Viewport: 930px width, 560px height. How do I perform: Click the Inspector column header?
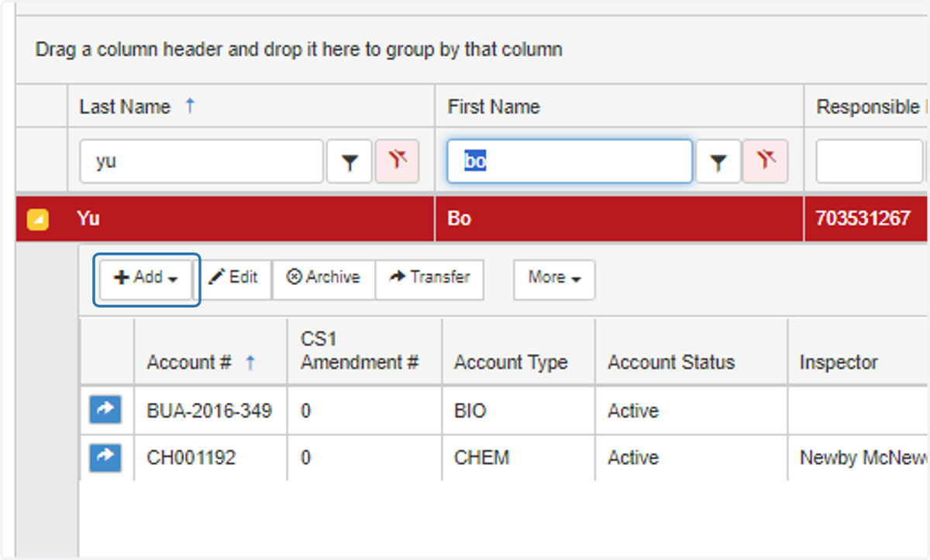coord(858,351)
